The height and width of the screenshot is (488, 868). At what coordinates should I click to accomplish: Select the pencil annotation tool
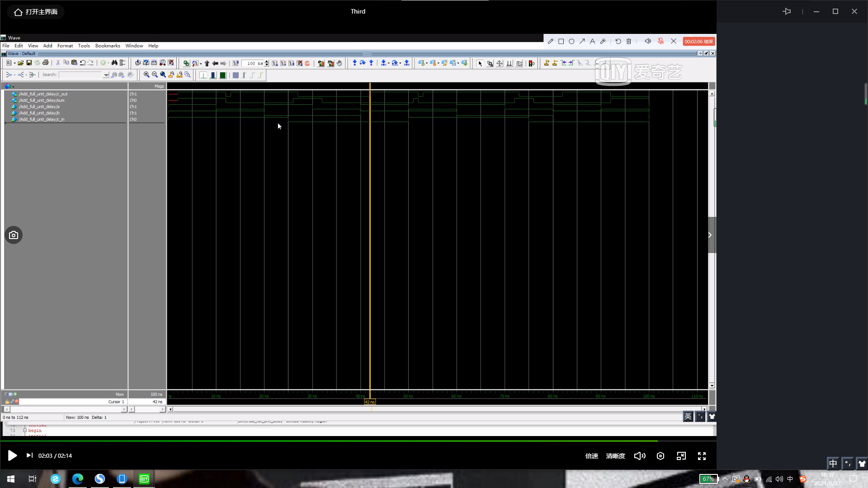click(550, 41)
